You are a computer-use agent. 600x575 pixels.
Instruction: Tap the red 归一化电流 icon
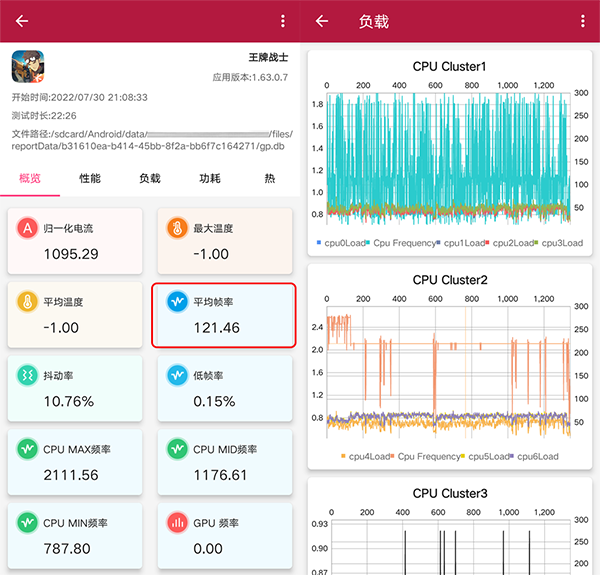coord(27,229)
